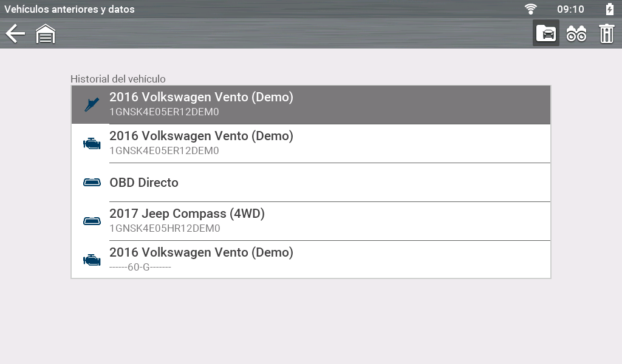Select the vehicle folder history icon
The height and width of the screenshot is (364, 622).
point(546,33)
